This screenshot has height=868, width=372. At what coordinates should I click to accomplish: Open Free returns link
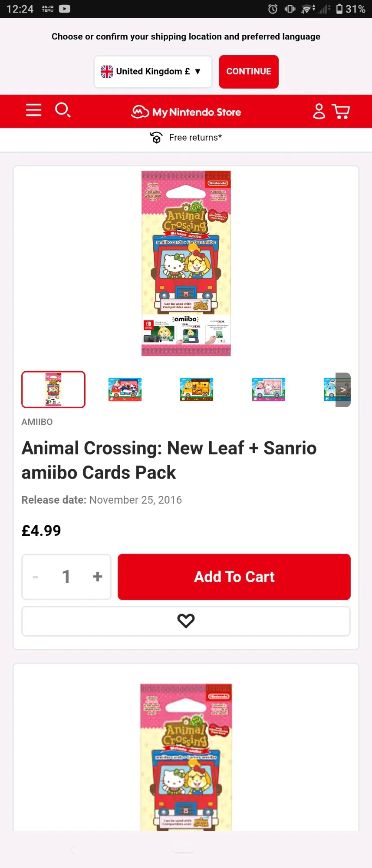(195, 138)
